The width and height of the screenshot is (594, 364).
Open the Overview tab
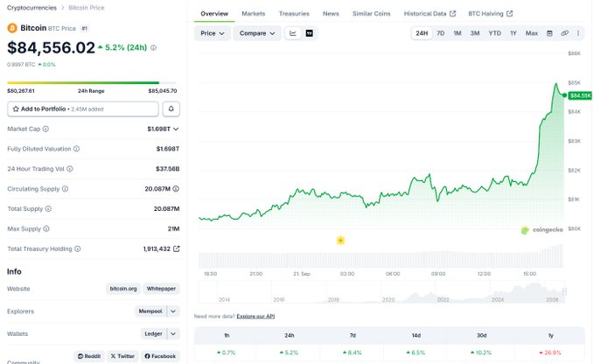[x=214, y=14]
